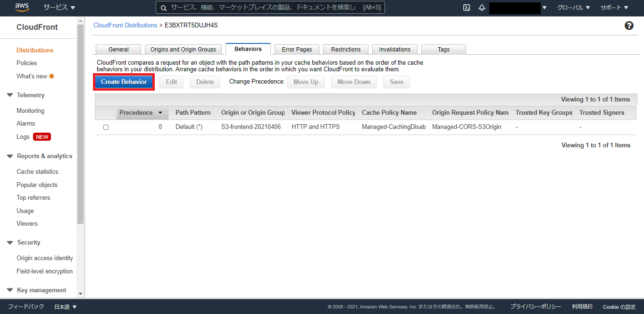Screen dimensions: 644x314
Task: Open Field-level encryption page
Action: coord(45,272)
